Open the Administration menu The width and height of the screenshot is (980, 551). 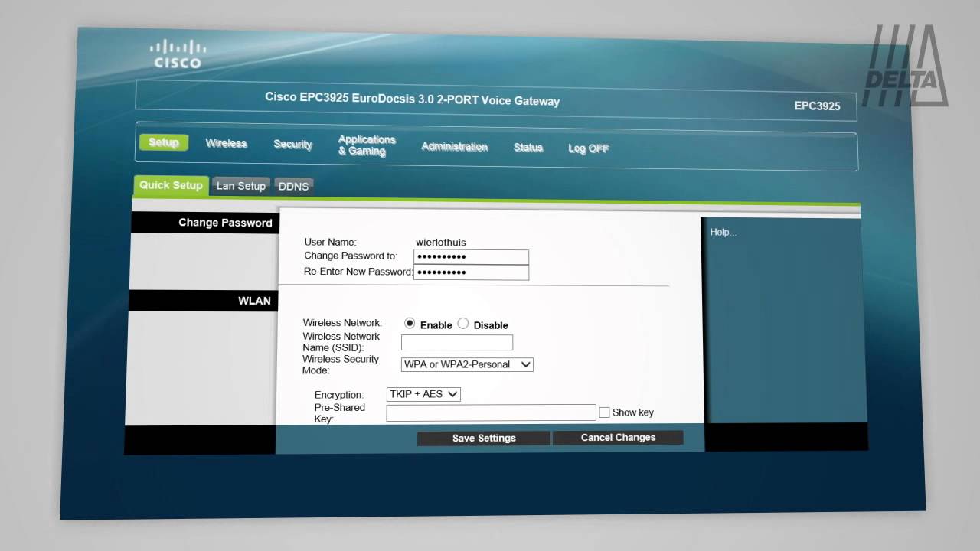(454, 146)
